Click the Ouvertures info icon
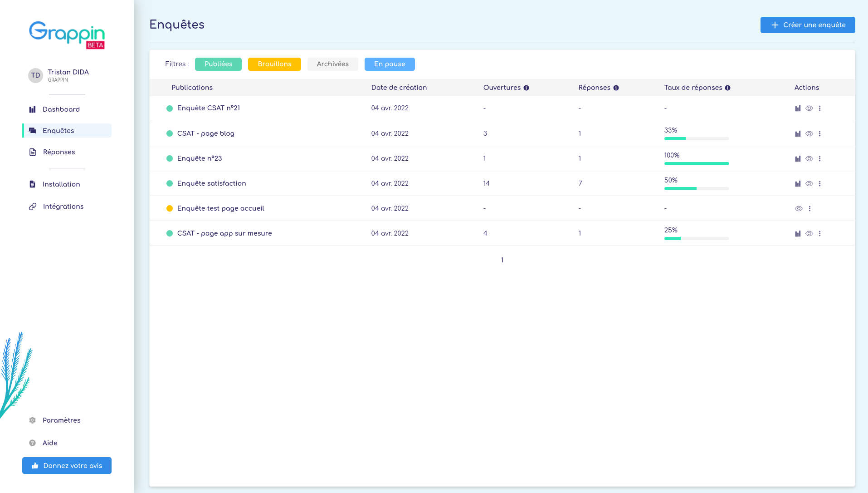This screenshot has width=868, height=493. pos(526,88)
